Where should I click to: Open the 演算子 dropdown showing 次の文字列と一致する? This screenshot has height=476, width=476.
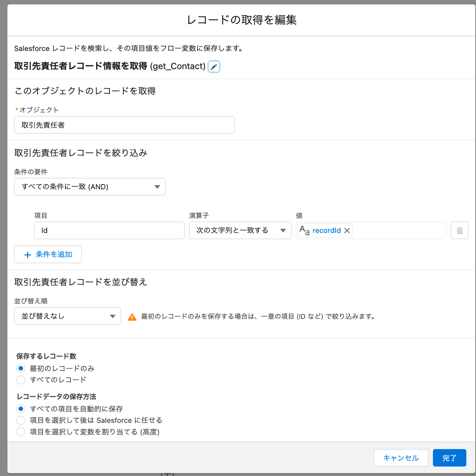[x=239, y=230]
